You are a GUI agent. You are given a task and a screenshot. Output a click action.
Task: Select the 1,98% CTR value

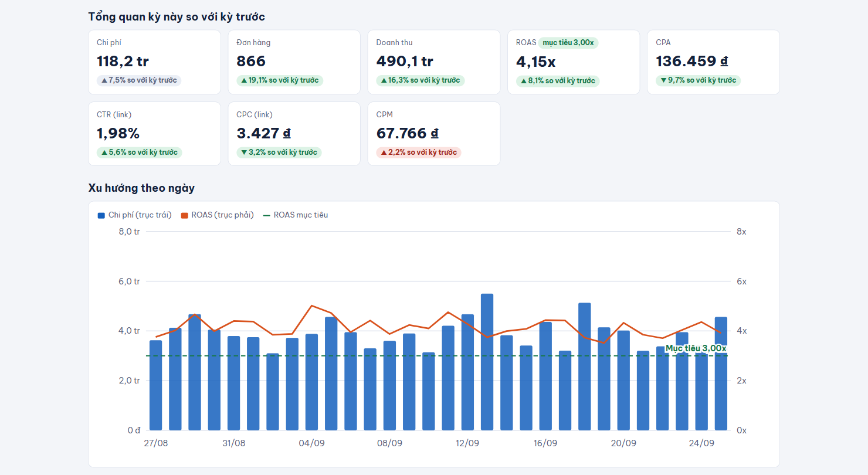pos(118,134)
